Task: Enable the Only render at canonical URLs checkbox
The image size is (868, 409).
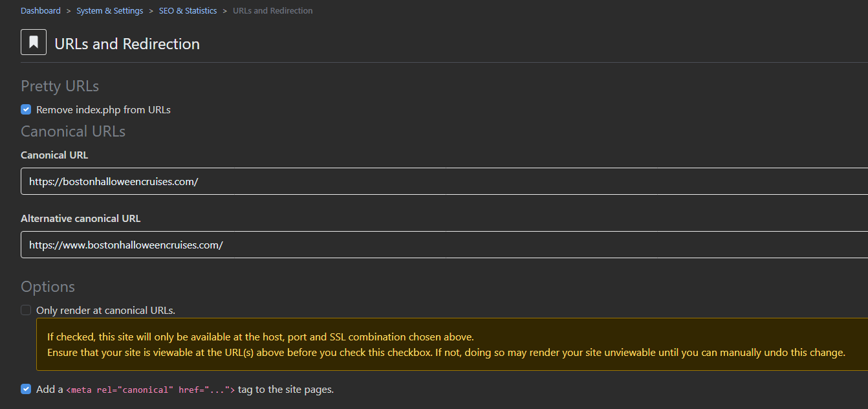Action: (26, 311)
